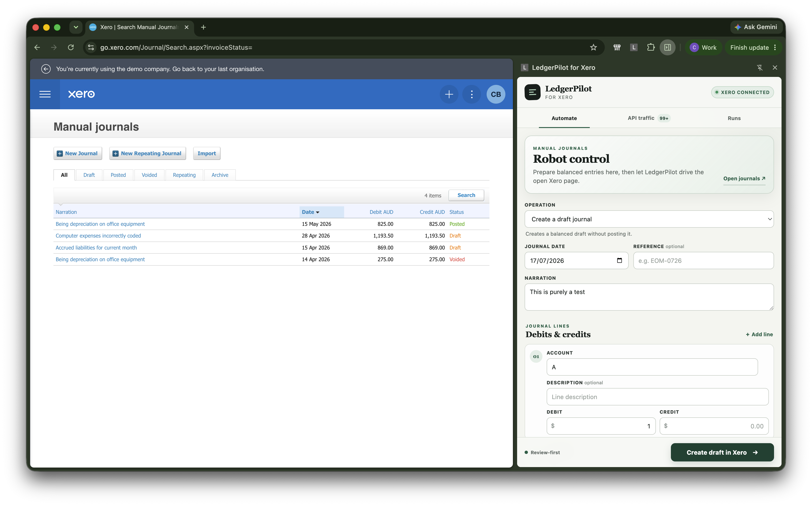Open the 14 Apr 2026 voided depreciation journal

pos(100,259)
